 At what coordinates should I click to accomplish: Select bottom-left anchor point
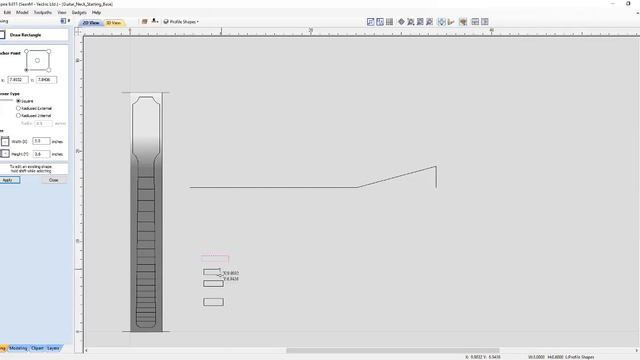pyautogui.click(x=27, y=70)
